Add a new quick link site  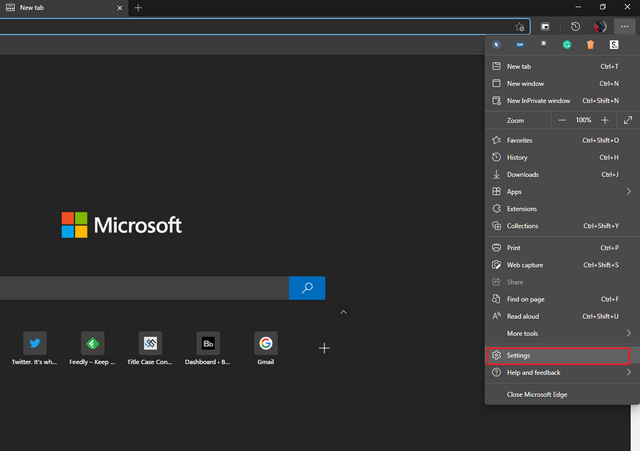click(324, 348)
